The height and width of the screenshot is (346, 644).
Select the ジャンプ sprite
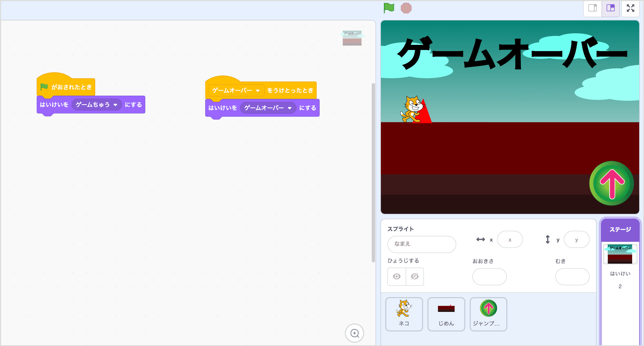[x=489, y=314]
